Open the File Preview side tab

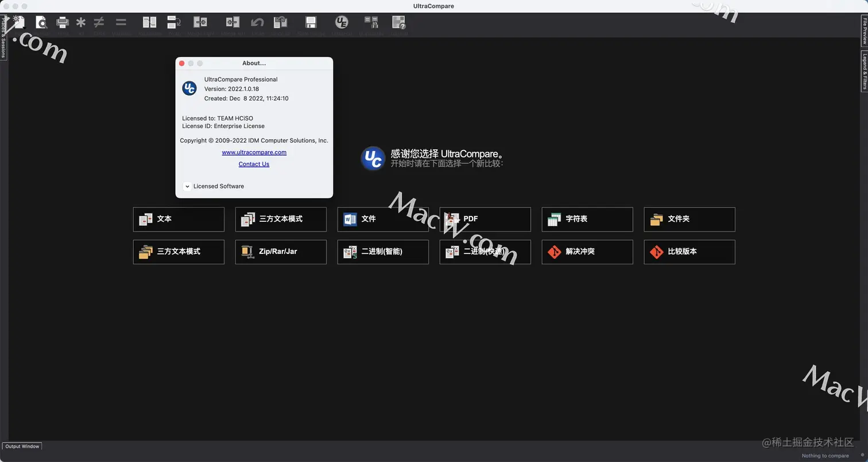click(864, 31)
